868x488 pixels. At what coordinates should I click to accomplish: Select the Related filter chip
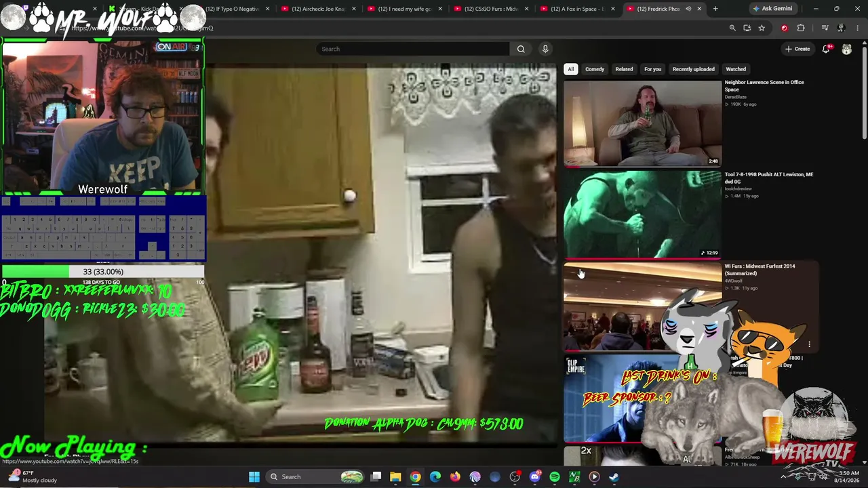coord(624,69)
